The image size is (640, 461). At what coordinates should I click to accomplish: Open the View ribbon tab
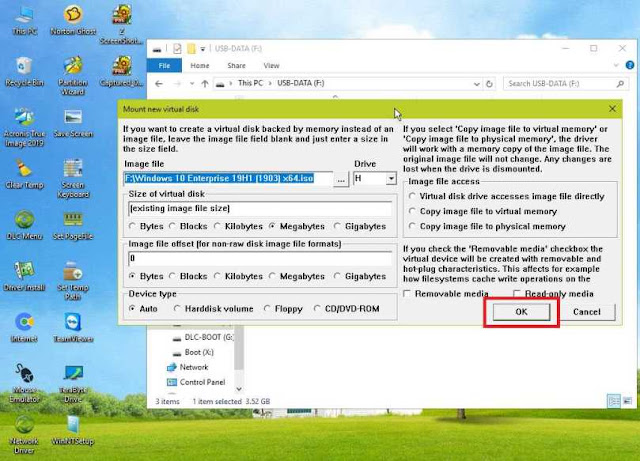[271, 65]
